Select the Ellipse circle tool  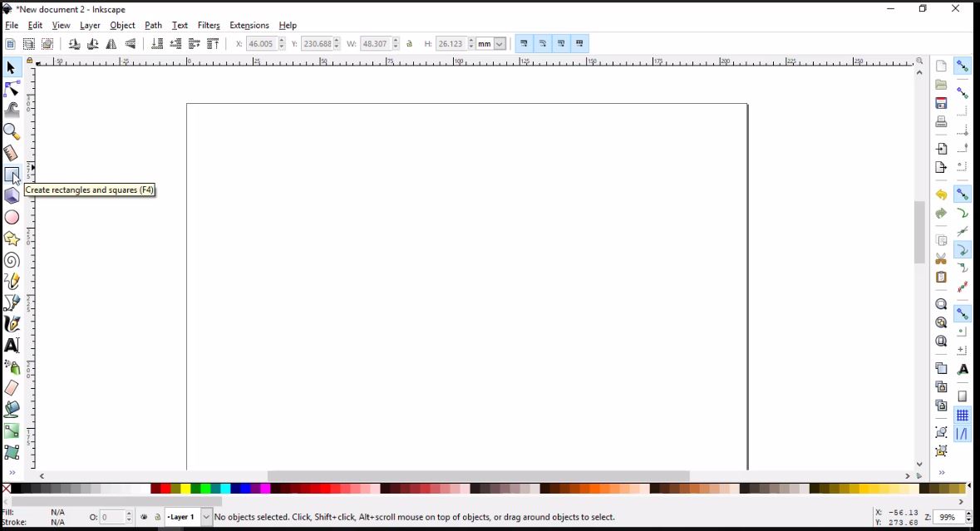[x=12, y=218]
